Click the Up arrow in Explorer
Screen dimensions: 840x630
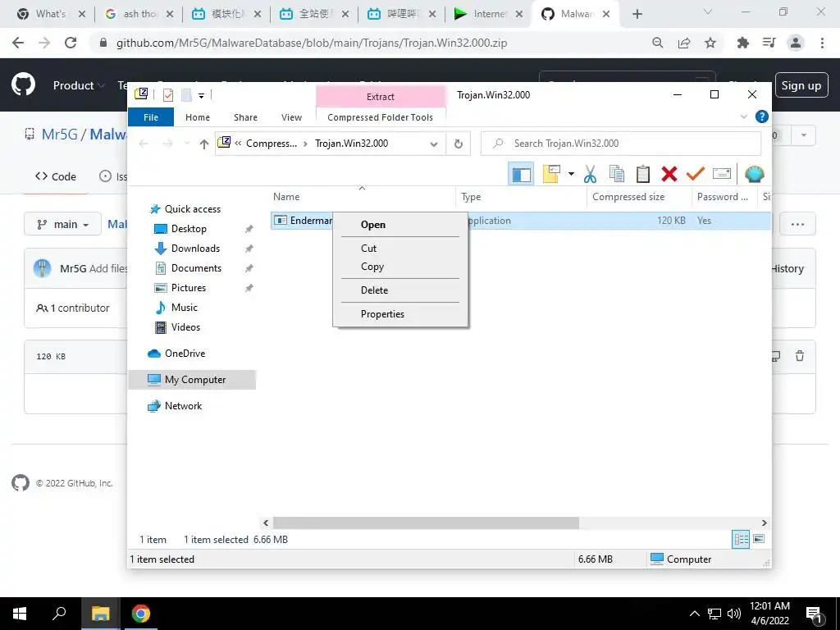(204, 144)
